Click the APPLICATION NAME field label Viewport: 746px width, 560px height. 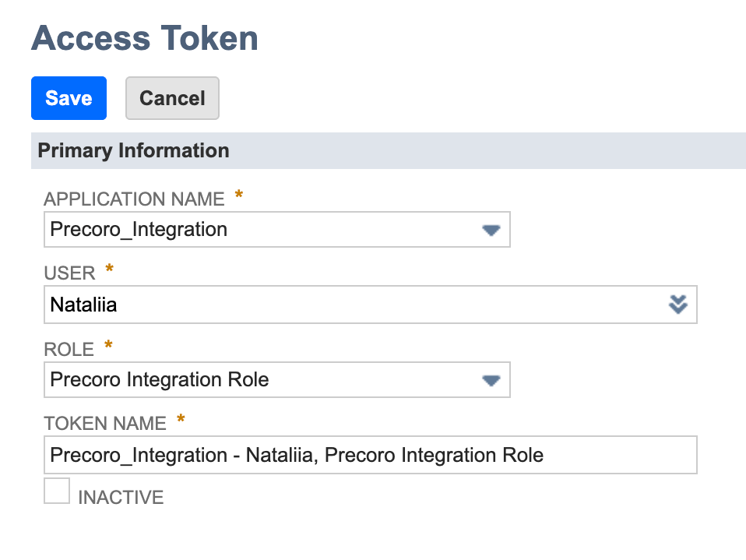134,199
